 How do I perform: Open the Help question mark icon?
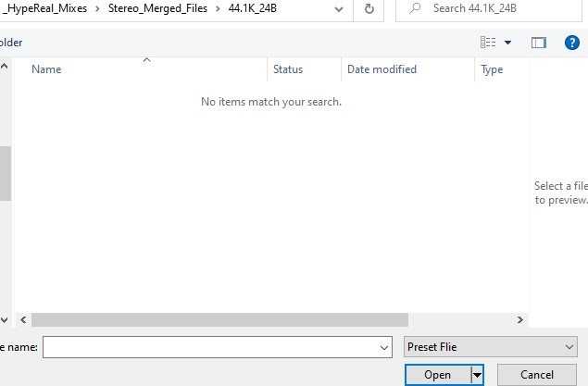[x=572, y=43]
